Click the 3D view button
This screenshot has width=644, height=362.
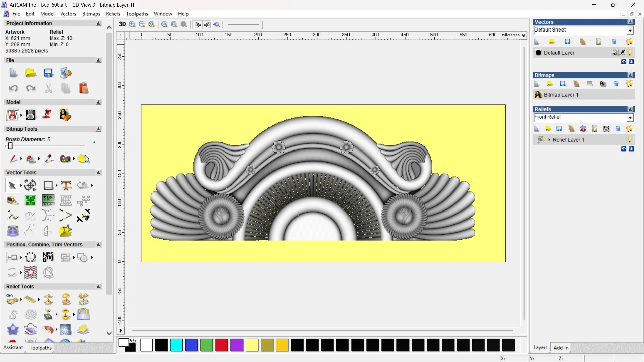pos(122,24)
